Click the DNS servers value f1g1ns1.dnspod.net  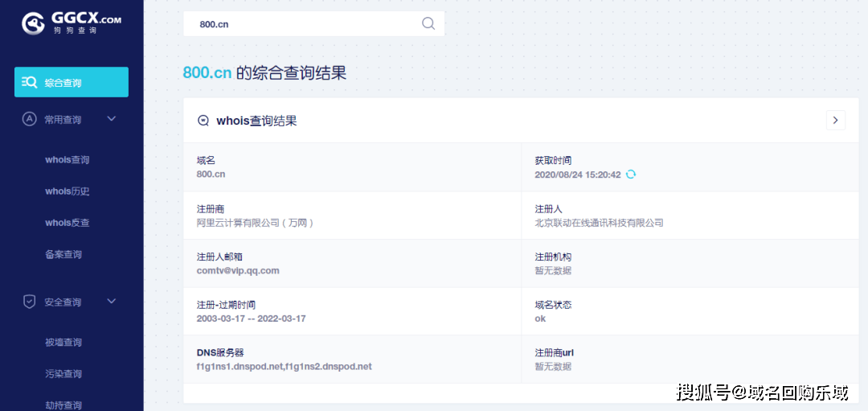point(284,366)
